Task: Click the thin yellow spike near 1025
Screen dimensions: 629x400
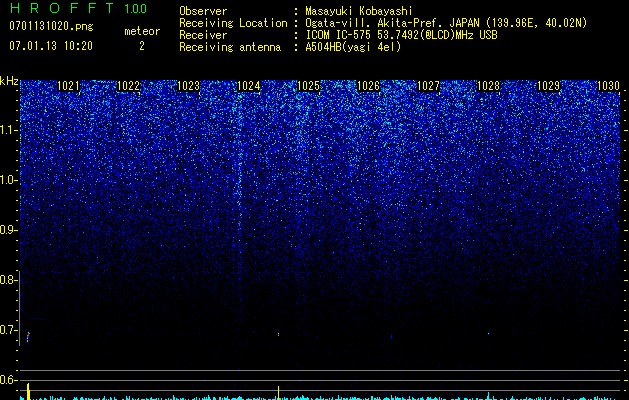Action: (x=278, y=392)
